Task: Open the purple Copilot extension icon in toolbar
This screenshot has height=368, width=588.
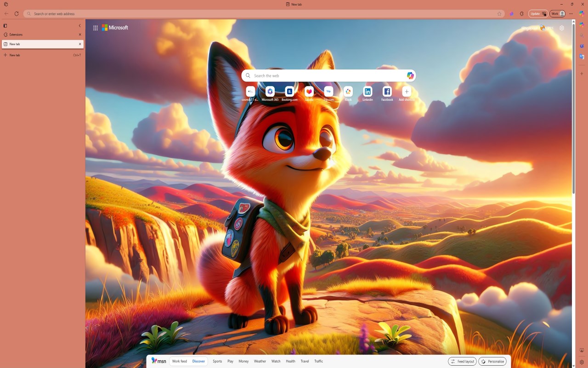Action: pos(511,14)
